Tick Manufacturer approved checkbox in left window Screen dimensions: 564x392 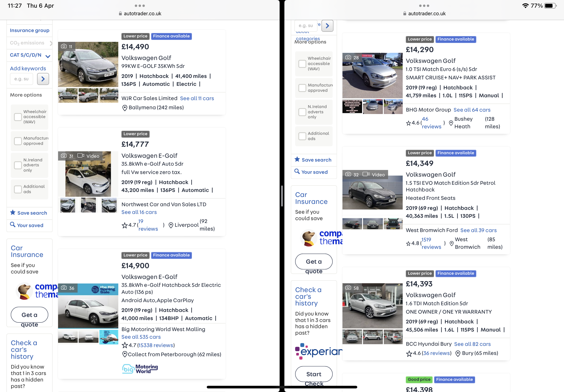(x=18, y=141)
